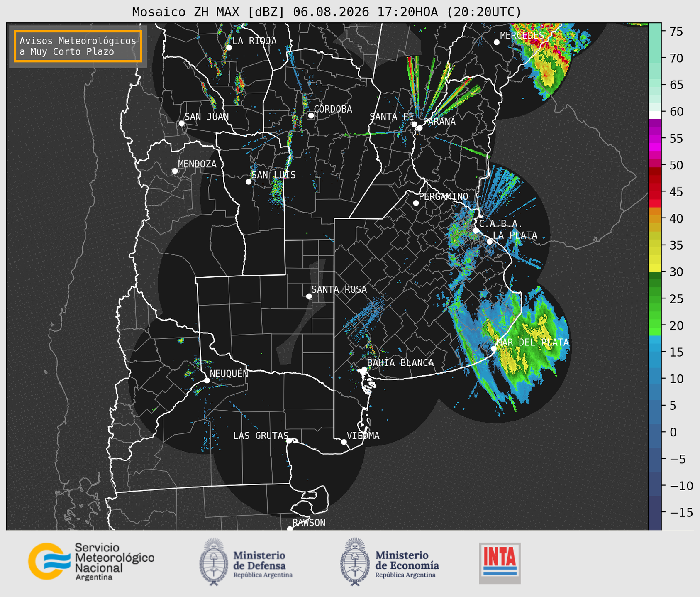The image size is (700, 597).
Task: Click the Avisos Meteorológicos a Muy Corto Plazo button
Action: (x=78, y=46)
